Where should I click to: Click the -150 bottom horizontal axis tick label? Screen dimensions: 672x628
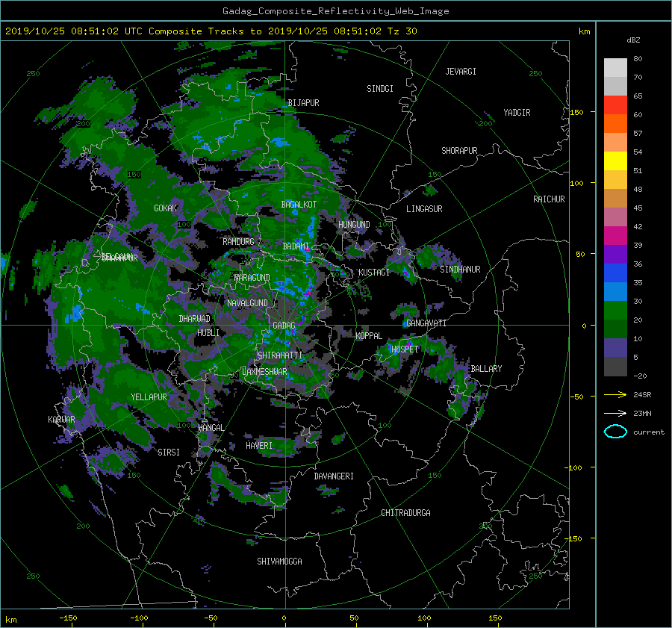point(68,618)
